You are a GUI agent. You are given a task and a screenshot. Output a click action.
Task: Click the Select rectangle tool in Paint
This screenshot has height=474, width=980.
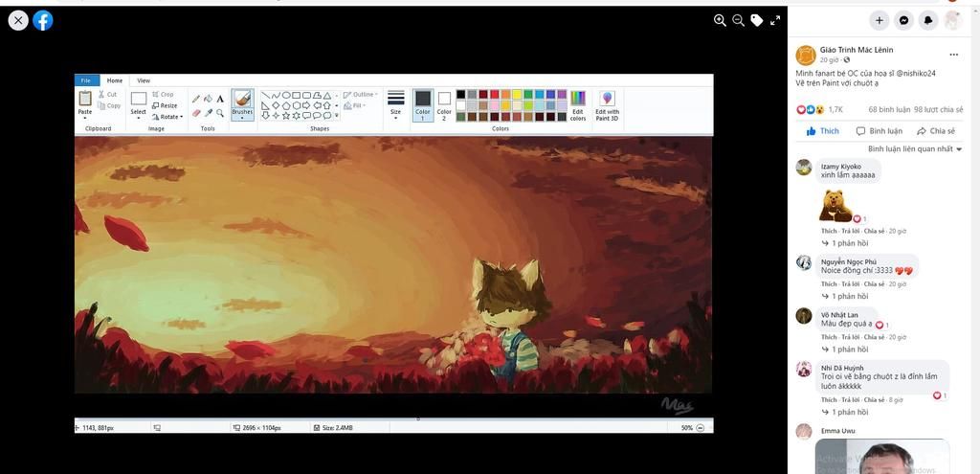point(138,99)
